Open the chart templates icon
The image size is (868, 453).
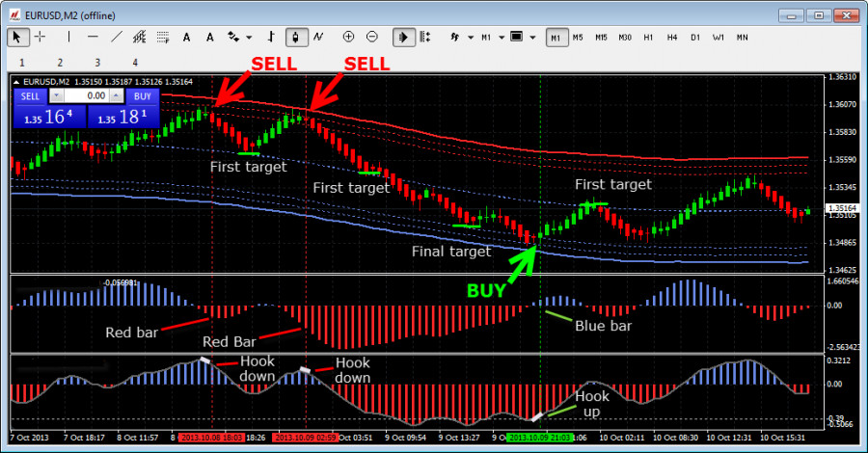click(517, 37)
